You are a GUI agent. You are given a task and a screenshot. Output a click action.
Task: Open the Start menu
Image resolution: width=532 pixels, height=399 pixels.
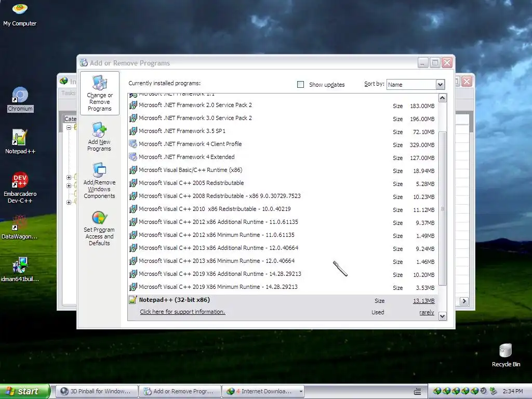(24, 392)
